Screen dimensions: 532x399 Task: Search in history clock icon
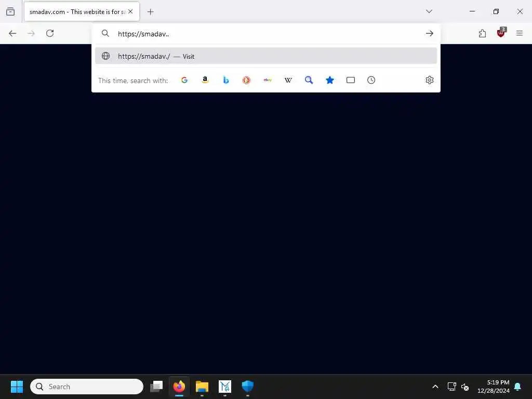click(371, 80)
